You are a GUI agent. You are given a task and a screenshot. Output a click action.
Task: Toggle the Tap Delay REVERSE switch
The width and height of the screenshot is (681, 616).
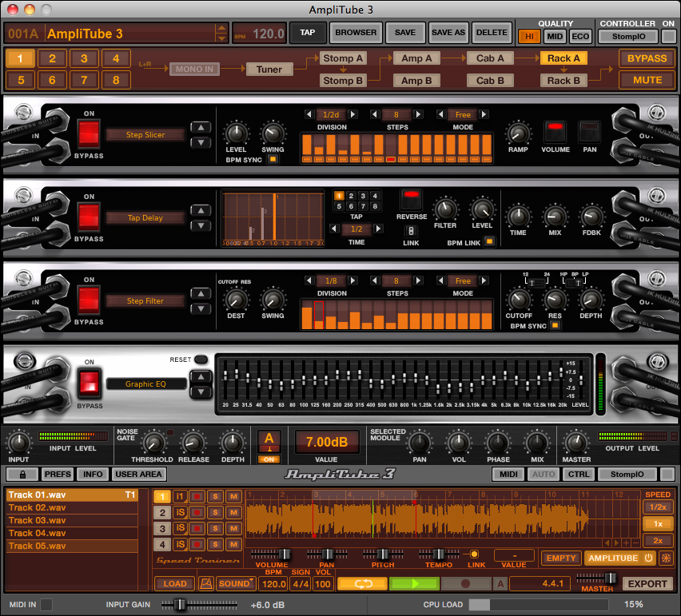412,199
